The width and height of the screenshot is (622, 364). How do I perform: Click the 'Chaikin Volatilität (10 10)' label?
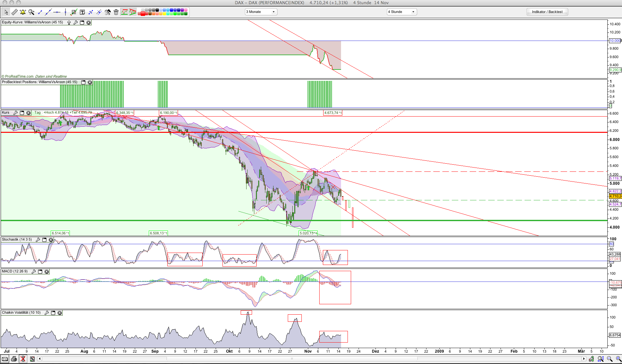[x=21, y=313]
